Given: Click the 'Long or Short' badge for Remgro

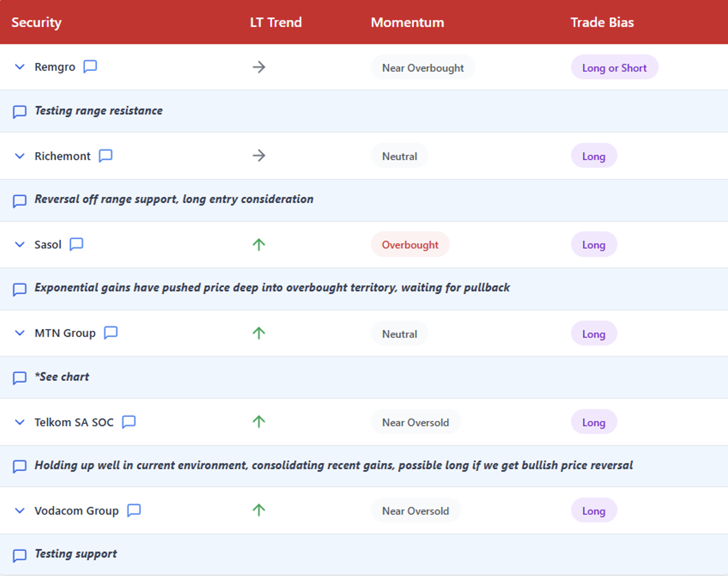Looking at the screenshot, I should 614,68.
